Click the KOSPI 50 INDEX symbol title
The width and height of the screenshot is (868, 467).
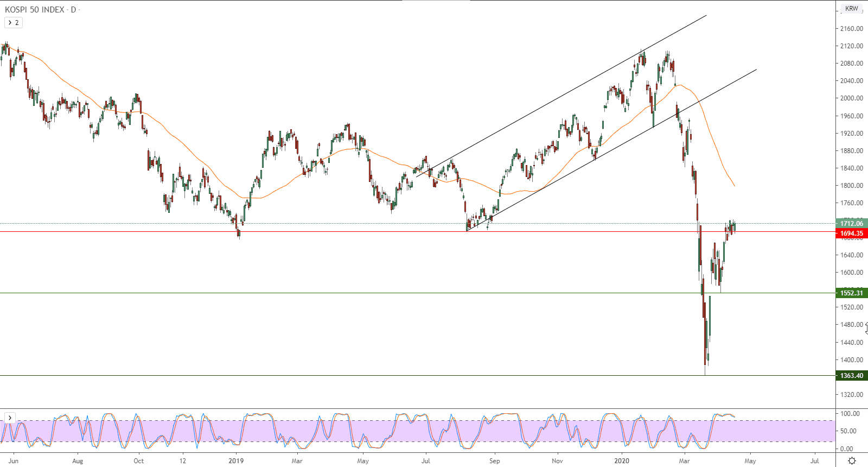pyautogui.click(x=34, y=10)
